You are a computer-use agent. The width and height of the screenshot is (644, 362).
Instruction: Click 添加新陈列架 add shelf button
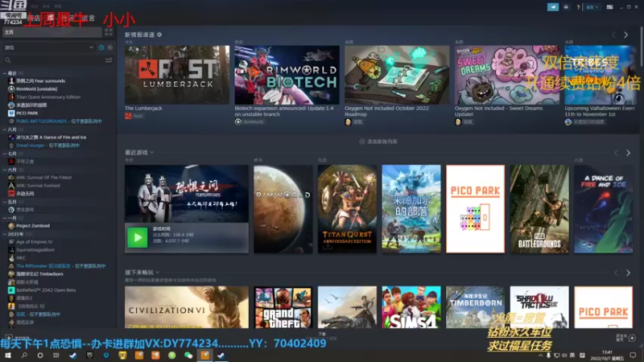tap(378, 142)
